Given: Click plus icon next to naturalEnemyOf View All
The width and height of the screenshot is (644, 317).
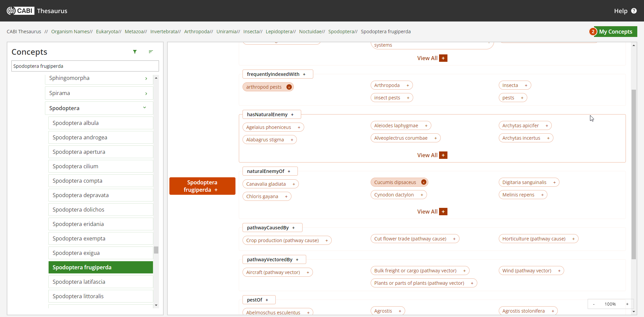Looking at the screenshot, I should (443, 212).
